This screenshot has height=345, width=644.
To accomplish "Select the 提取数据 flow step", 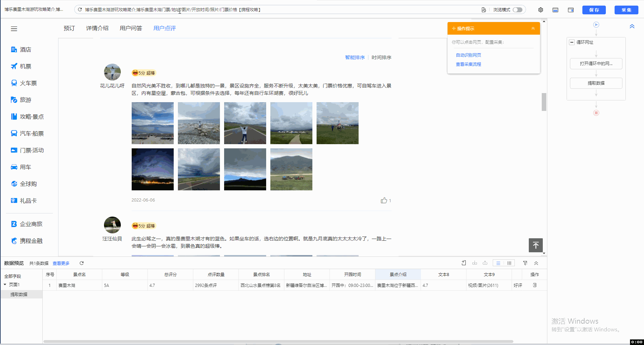I will pos(596,83).
